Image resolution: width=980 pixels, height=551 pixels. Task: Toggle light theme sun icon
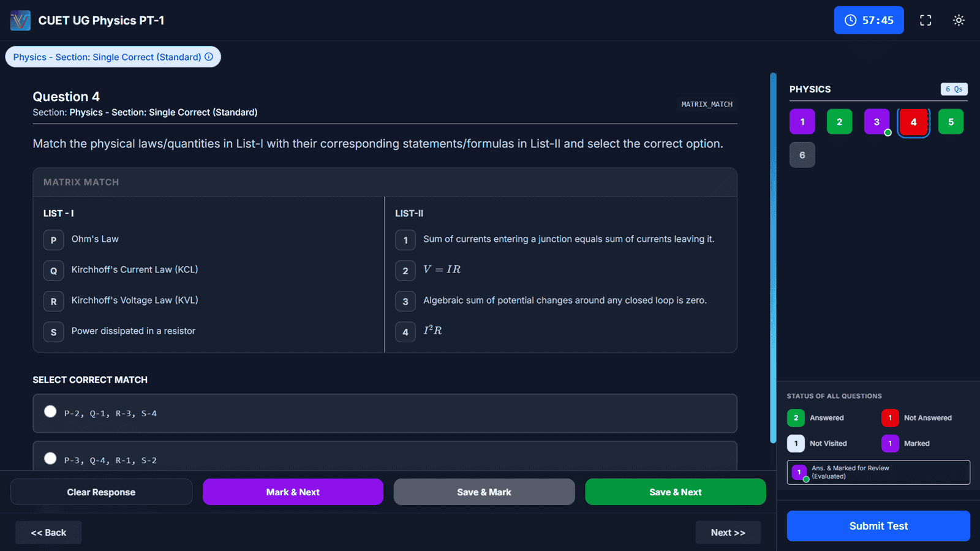click(x=959, y=20)
